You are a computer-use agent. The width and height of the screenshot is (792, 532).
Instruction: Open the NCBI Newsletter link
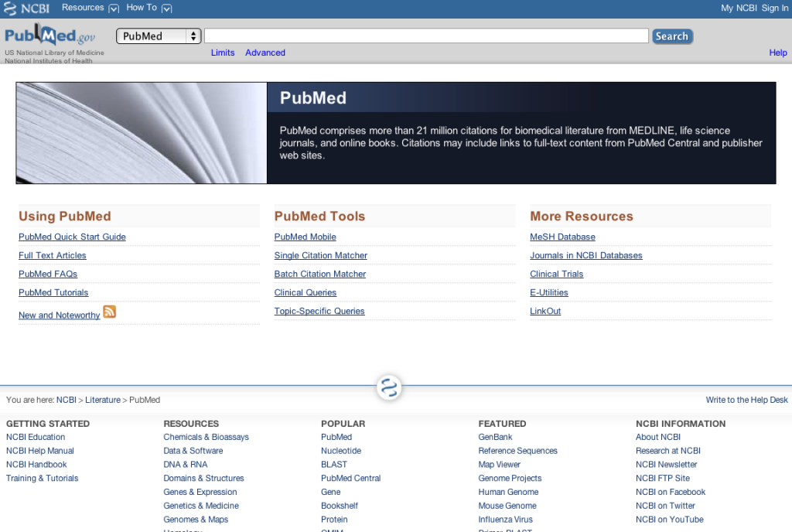(x=666, y=465)
